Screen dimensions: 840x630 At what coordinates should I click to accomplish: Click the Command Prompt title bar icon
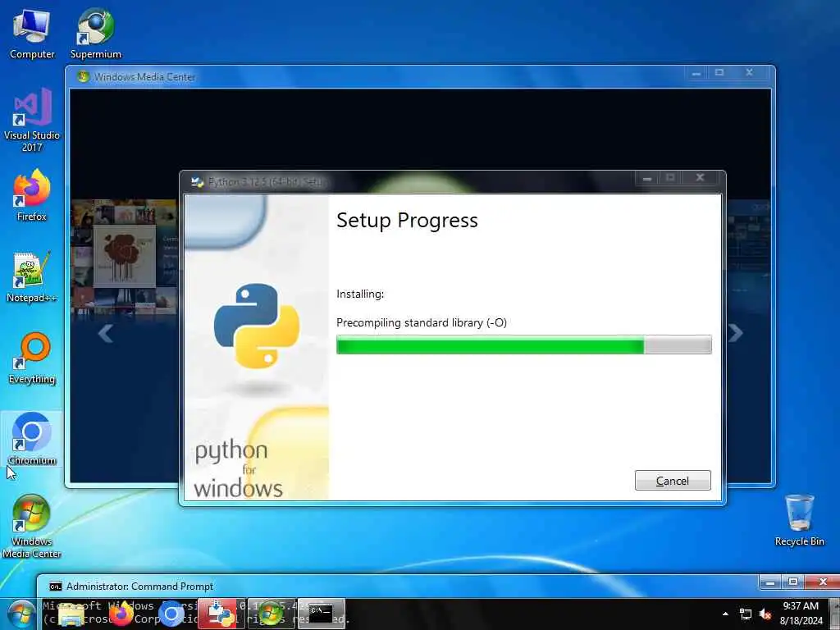point(55,587)
